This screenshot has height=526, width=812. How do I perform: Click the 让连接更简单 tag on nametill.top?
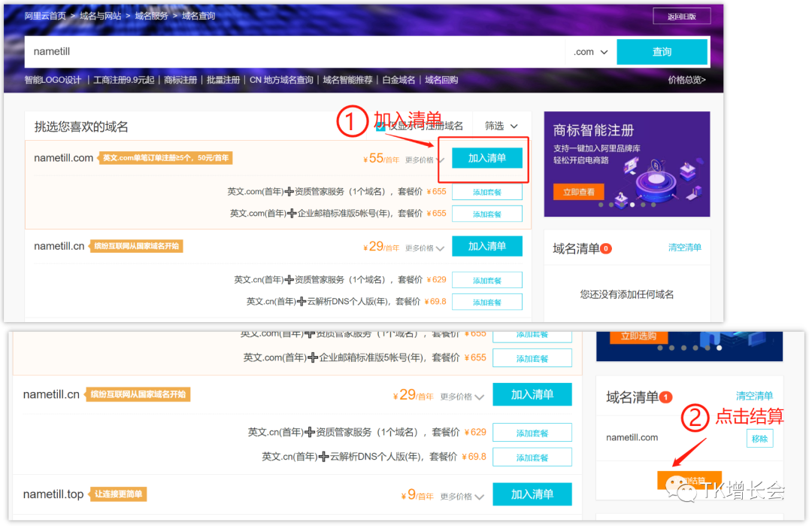pos(118,494)
